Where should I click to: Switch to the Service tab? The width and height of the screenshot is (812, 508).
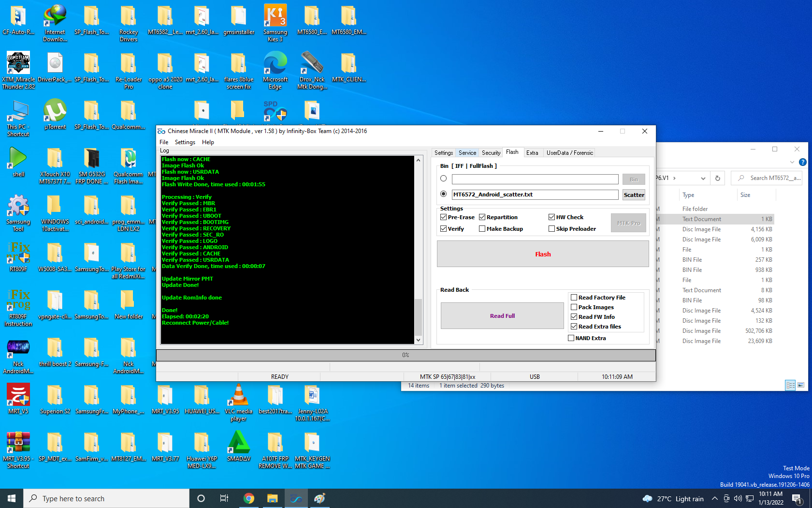click(x=467, y=153)
